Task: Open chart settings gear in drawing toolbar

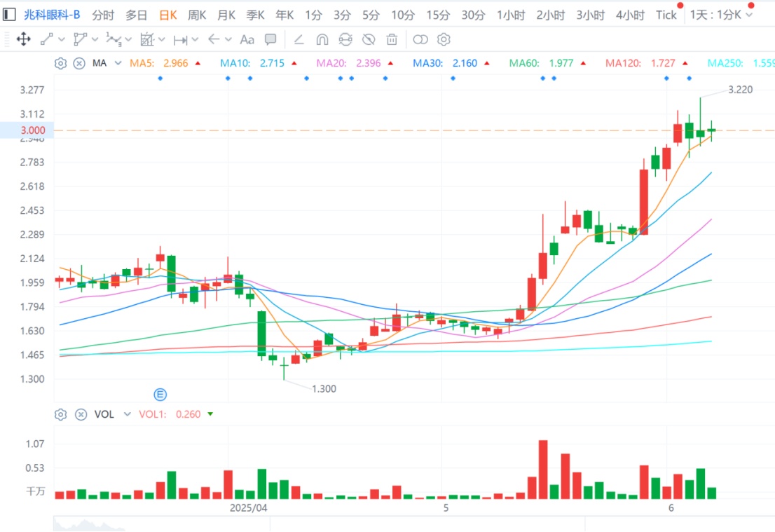Action: (443, 39)
